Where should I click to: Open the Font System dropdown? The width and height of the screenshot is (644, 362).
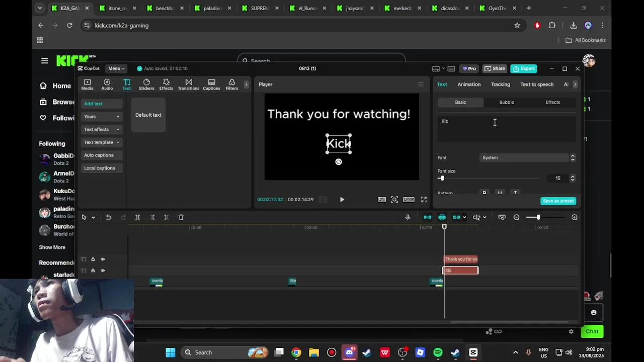[524, 158]
